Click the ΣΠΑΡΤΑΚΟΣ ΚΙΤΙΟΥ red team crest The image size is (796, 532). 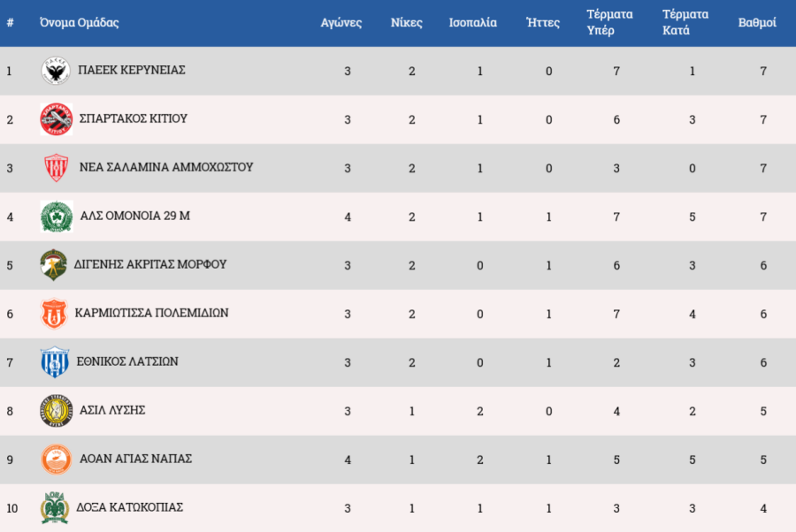coord(56,119)
